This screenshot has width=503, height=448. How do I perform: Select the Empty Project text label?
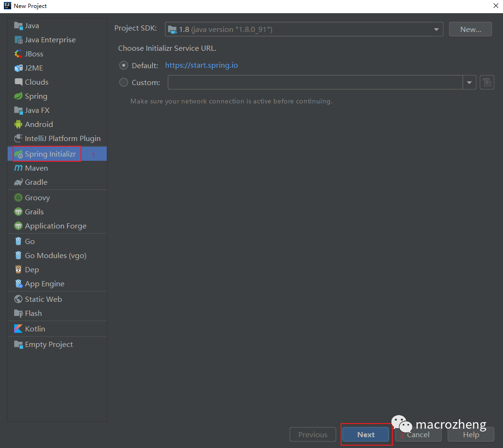49,345
